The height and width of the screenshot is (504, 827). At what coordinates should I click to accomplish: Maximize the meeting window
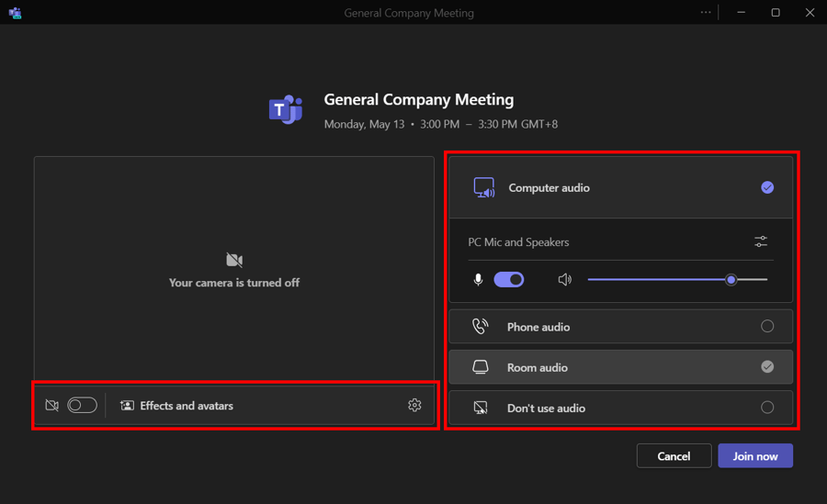pos(776,12)
